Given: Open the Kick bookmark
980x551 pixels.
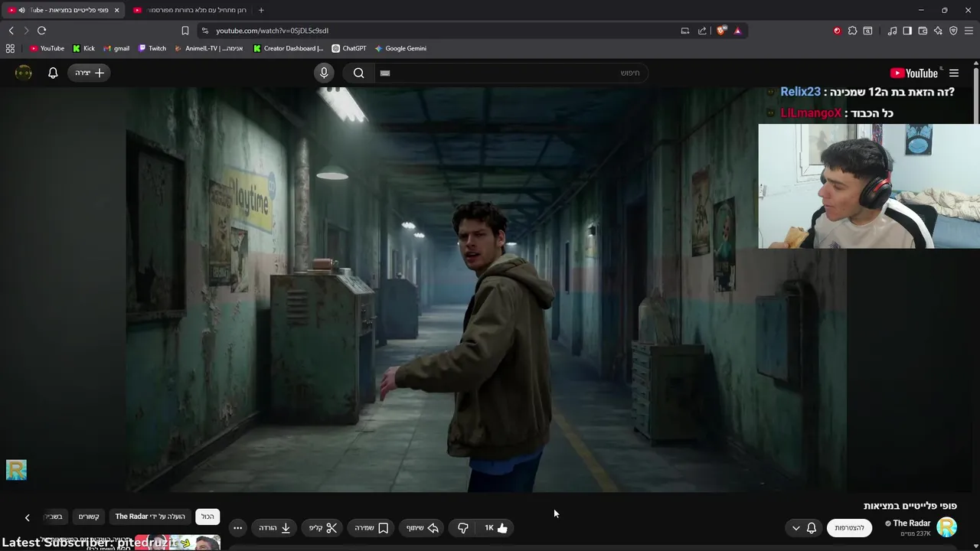Looking at the screenshot, I should (83, 48).
